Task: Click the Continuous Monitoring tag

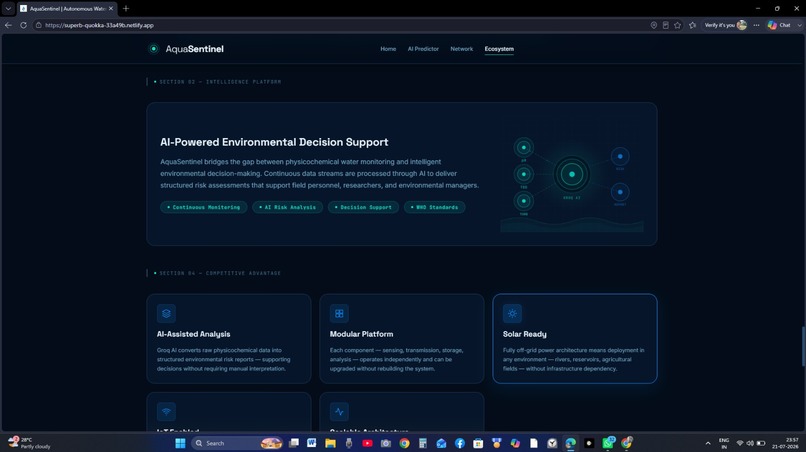Action: [x=204, y=207]
